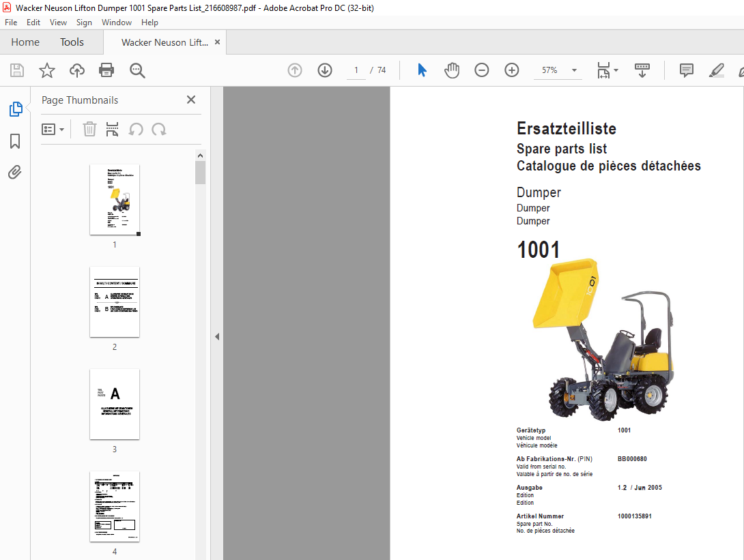This screenshot has height=560, width=744.
Task: Open the File menu
Action: coord(11,23)
